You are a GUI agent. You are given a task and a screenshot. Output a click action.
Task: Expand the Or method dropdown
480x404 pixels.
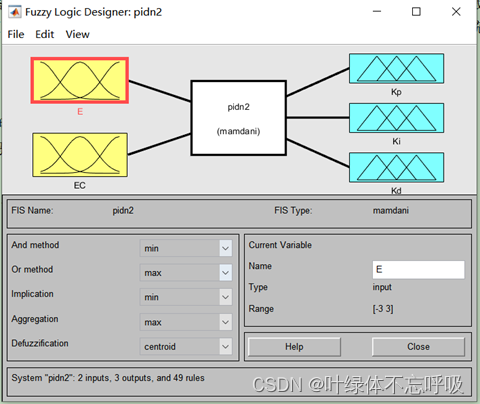pos(186,273)
